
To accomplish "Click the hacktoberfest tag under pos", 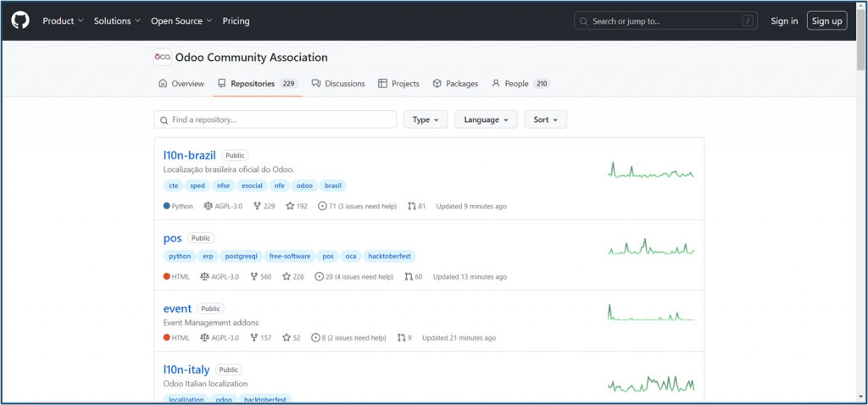I will 390,256.
